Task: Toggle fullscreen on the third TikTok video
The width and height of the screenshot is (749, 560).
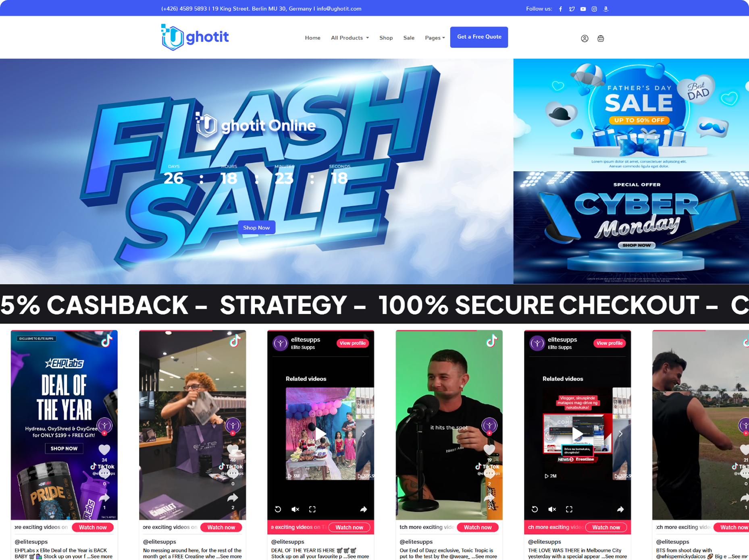Action: coord(312,509)
